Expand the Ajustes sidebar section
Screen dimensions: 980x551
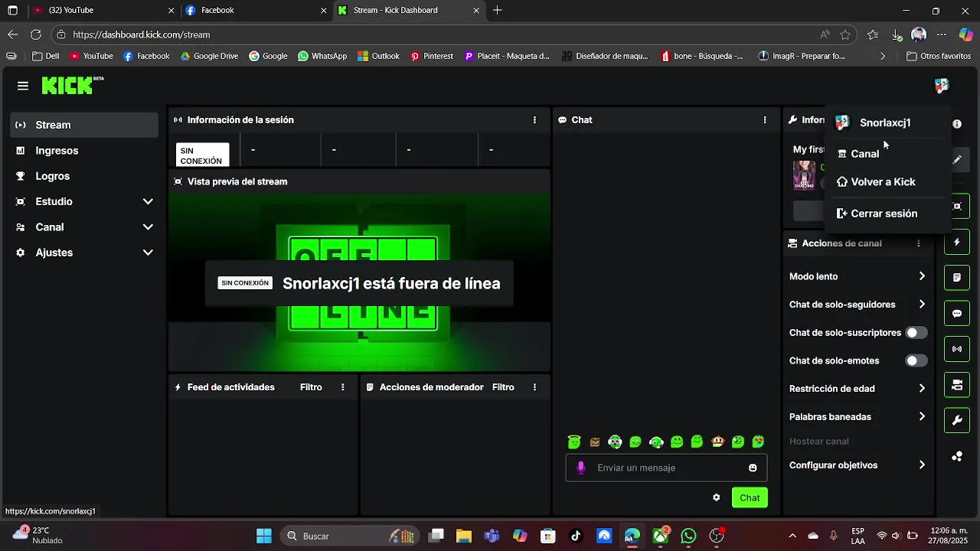tap(84, 253)
